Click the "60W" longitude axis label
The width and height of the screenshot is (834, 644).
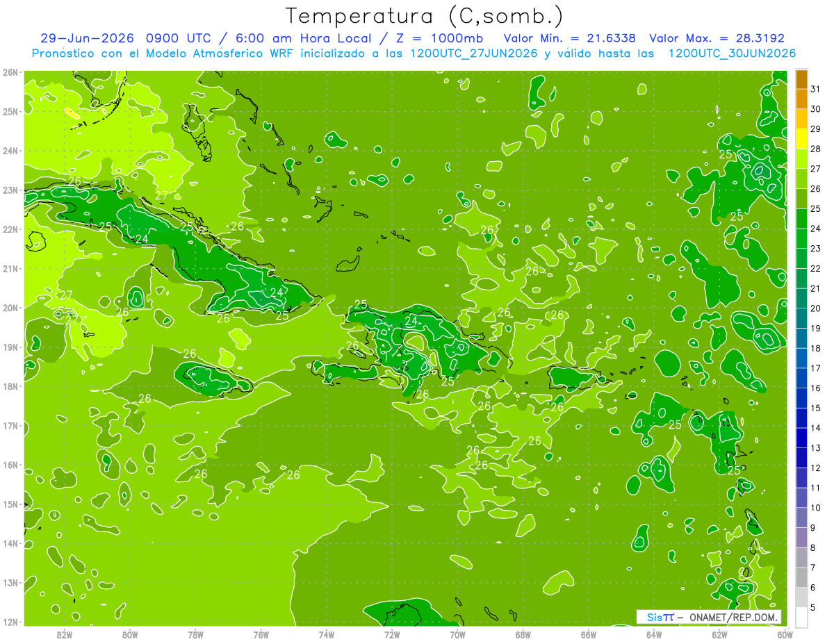click(785, 634)
